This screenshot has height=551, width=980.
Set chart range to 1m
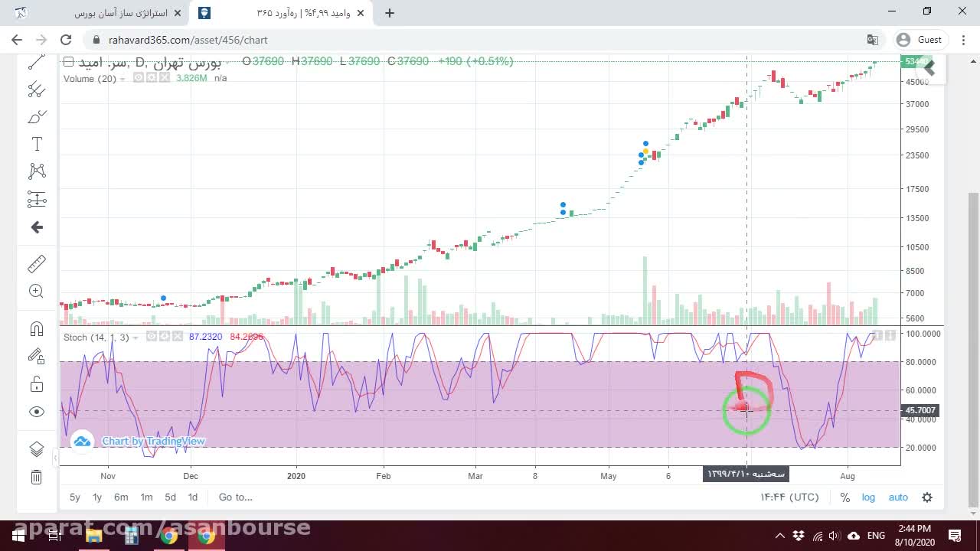click(x=146, y=497)
